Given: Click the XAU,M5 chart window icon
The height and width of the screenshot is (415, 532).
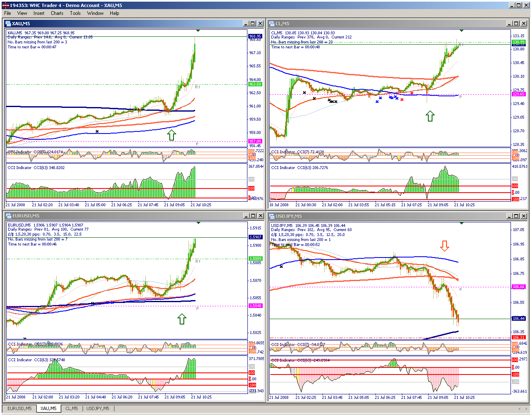Looking at the screenshot, I should [8, 24].
